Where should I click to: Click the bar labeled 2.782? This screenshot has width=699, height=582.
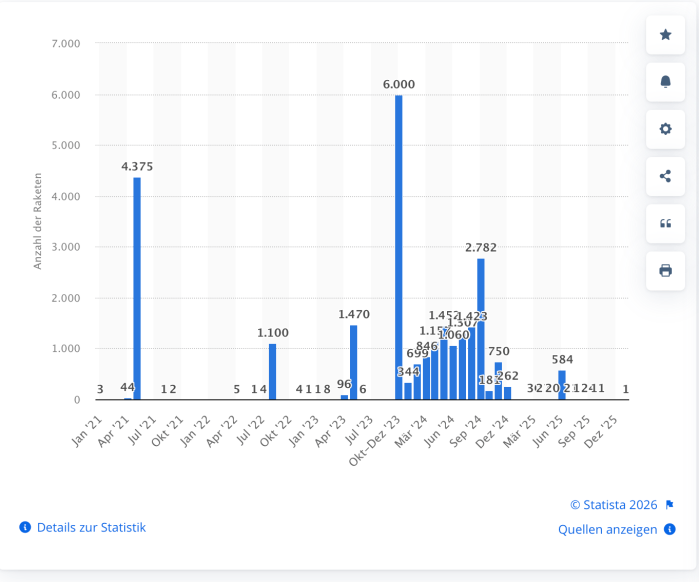481,330
